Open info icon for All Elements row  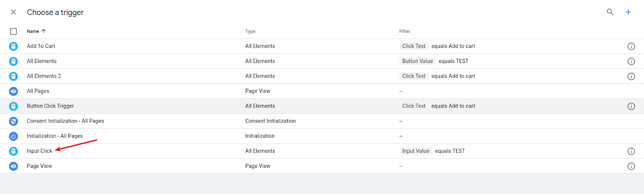pyautogui.click(x=631, y=61)
